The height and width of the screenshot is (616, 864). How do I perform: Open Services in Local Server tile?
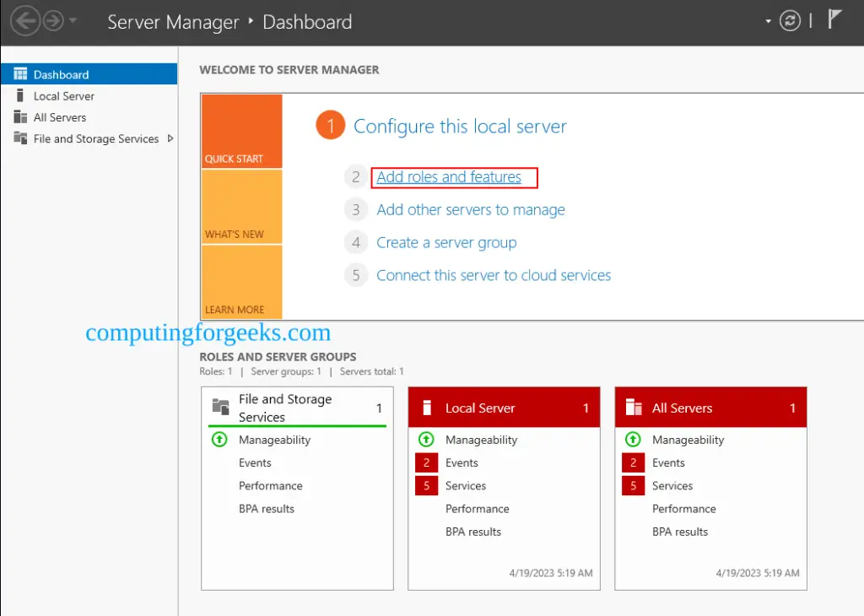pyautogui.click(x=466, y=486)
